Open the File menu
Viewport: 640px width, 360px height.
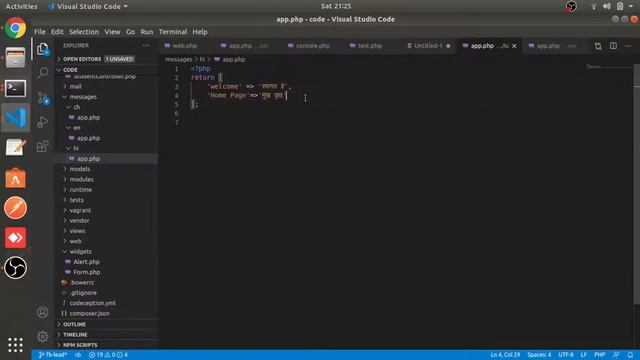pyautogui.click(x=40, y=32)
